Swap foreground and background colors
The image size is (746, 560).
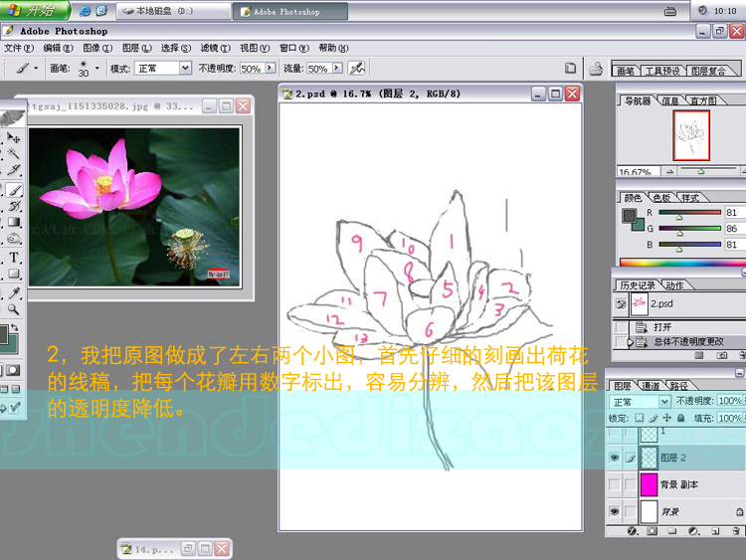click(x=15, y=327)
